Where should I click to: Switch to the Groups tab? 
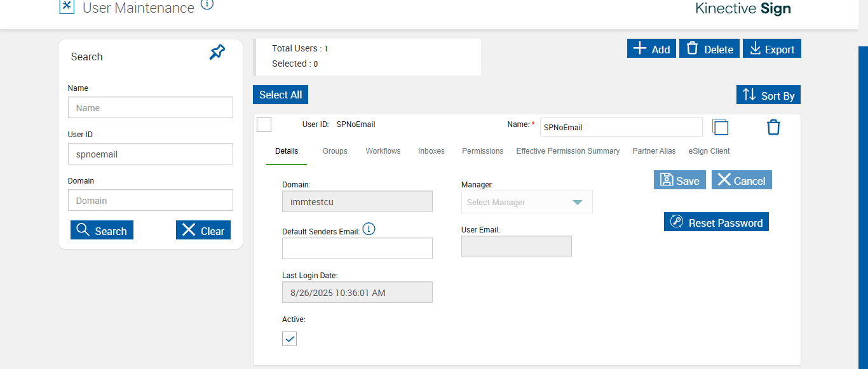(335, 151)
